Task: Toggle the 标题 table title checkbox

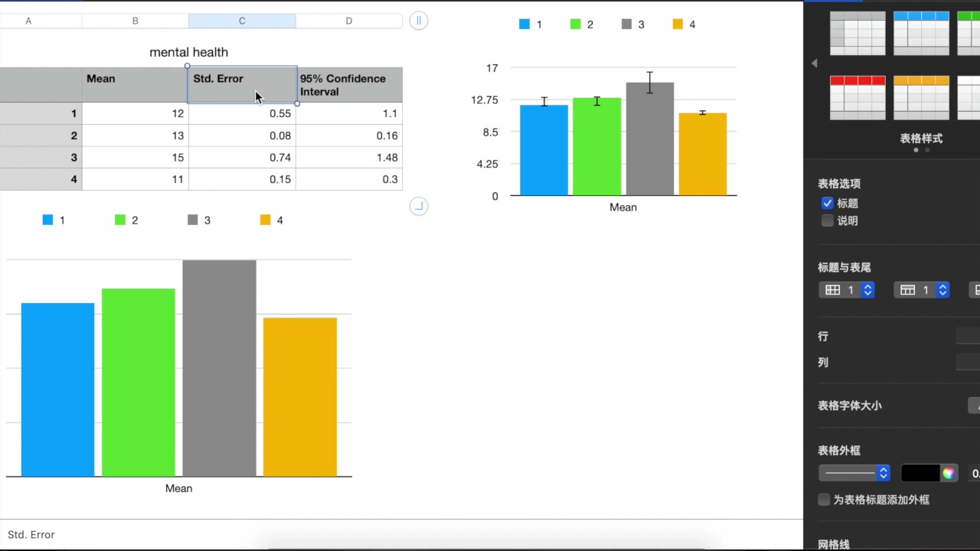Action: [827, 204]
